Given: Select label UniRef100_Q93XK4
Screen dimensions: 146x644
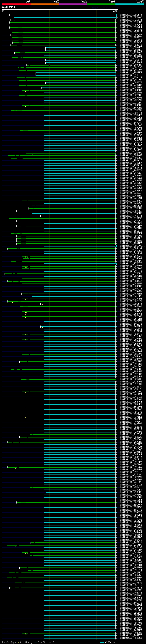Looking at the screenshot, I should pyautogui.click(x=131, y=138).
